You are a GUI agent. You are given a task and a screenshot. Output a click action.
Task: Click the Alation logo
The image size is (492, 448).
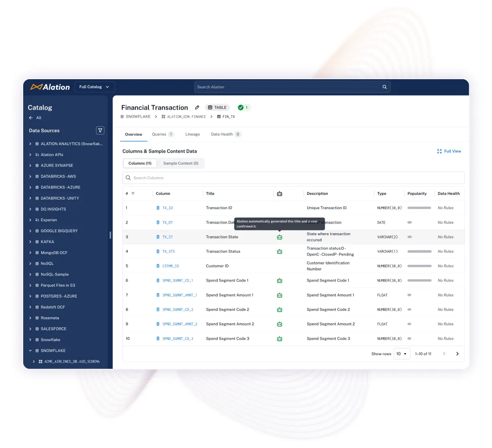coord(50,87)
